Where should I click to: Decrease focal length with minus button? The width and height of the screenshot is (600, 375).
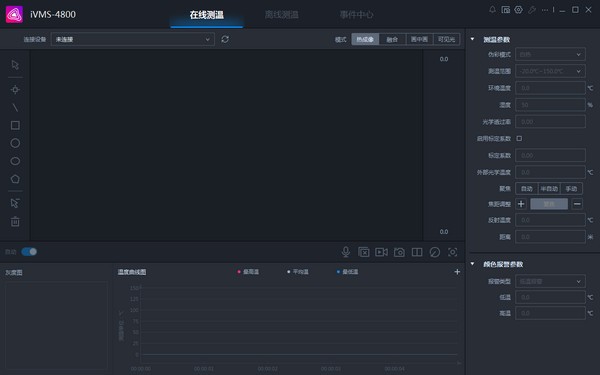coord(577,204)
